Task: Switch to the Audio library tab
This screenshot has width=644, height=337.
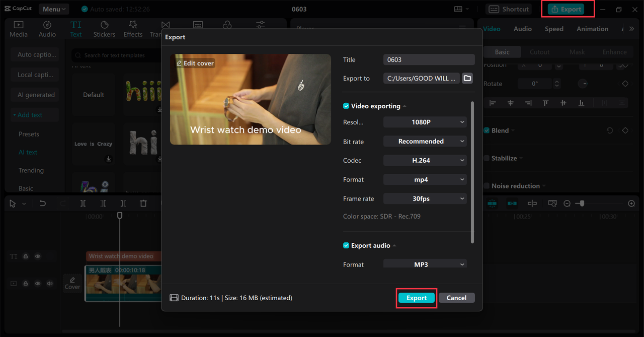Action: [x=47, y=29]
